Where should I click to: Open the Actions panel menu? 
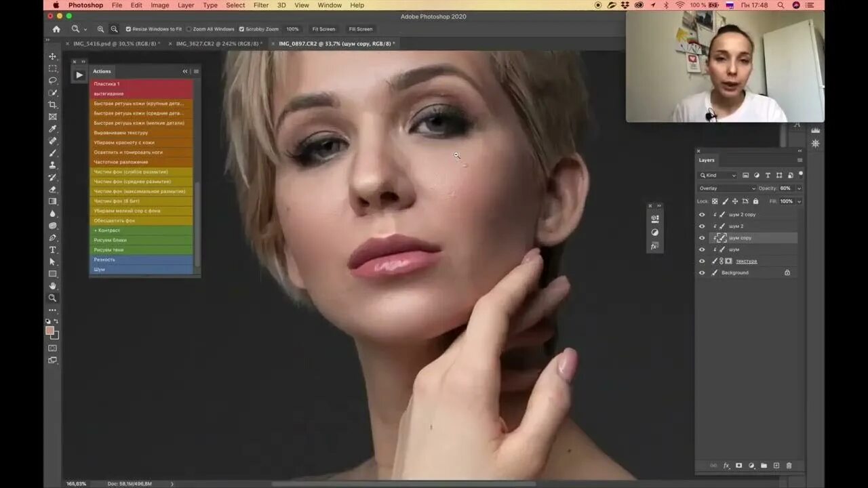196,71
